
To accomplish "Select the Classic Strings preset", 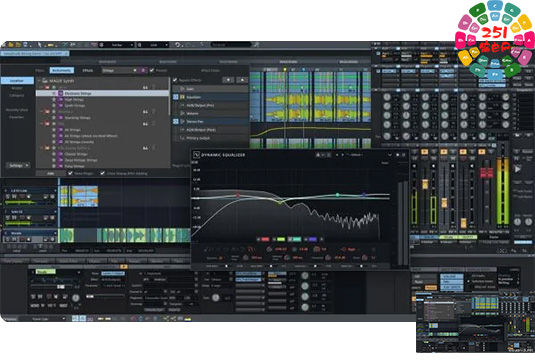I will click(76, 154).
